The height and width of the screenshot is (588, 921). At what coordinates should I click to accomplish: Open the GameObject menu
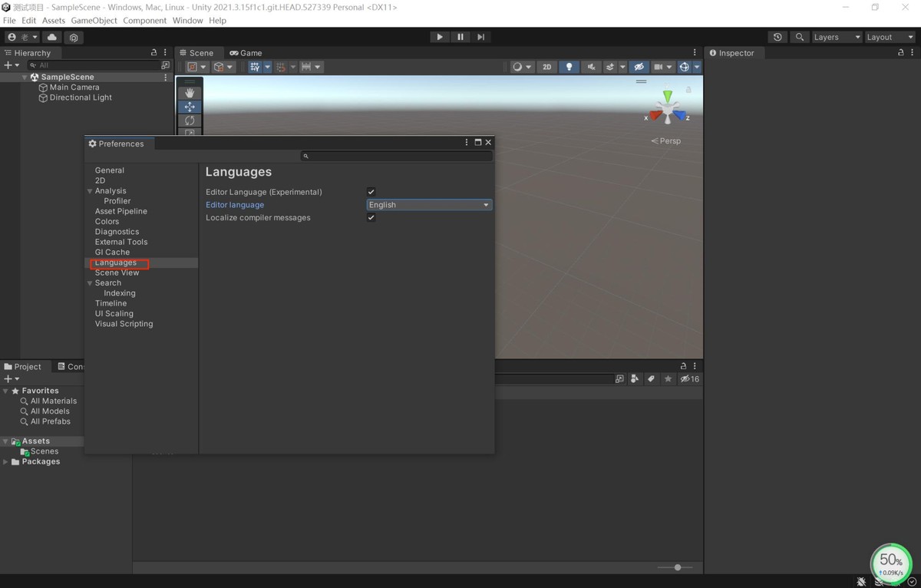click(x=94, y=21)
